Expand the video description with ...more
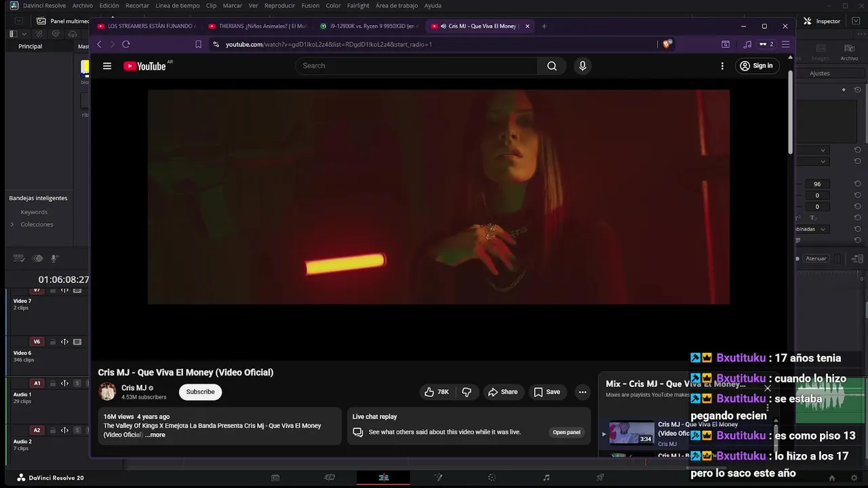868x488 pixels. (x=155, y=435)
